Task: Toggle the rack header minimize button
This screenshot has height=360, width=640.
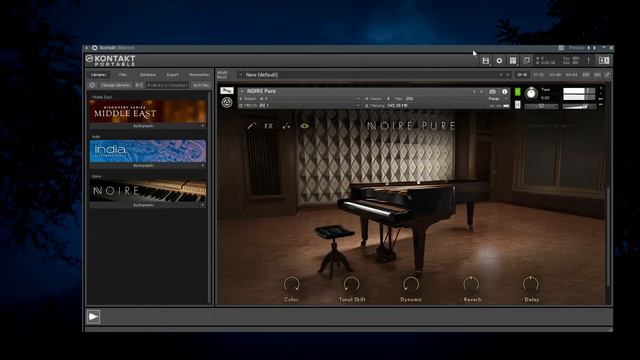Action: 607,75
